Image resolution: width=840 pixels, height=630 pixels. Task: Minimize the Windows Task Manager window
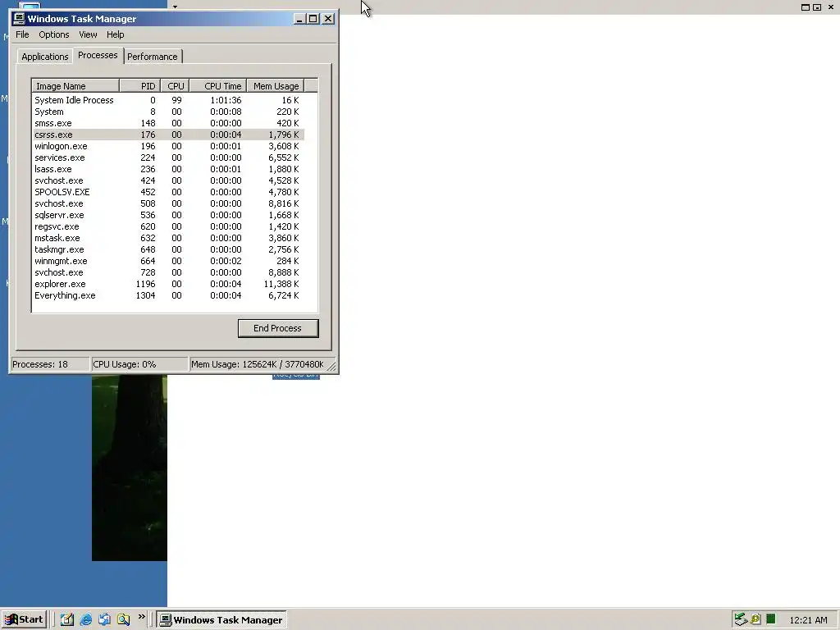click(300, 19)
